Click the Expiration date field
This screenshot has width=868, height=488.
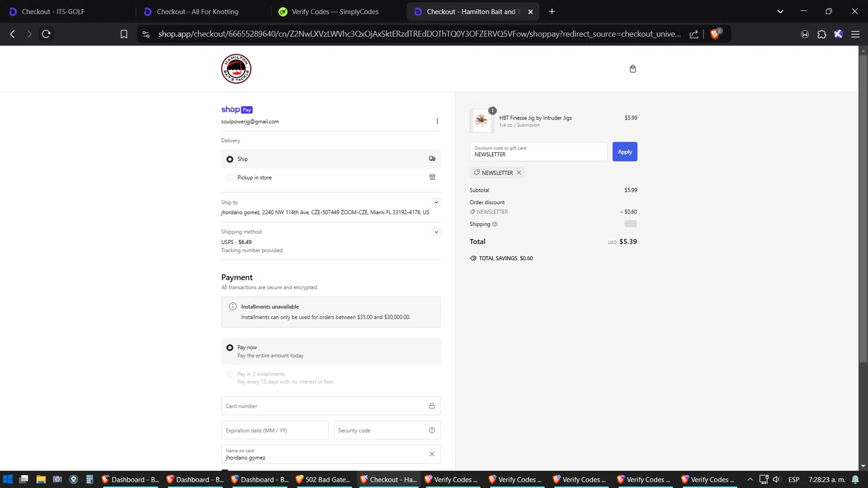[x=275, y=430]
